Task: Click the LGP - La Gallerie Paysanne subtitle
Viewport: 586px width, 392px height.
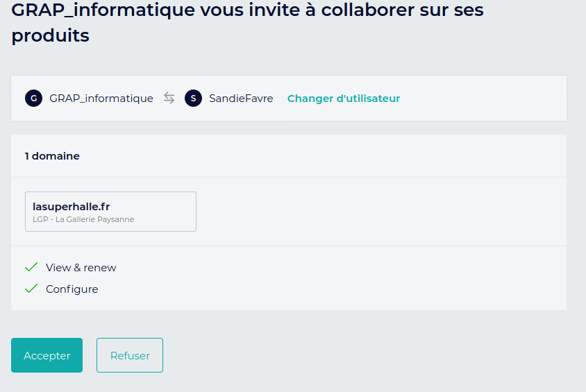Action: click(83, 219)
